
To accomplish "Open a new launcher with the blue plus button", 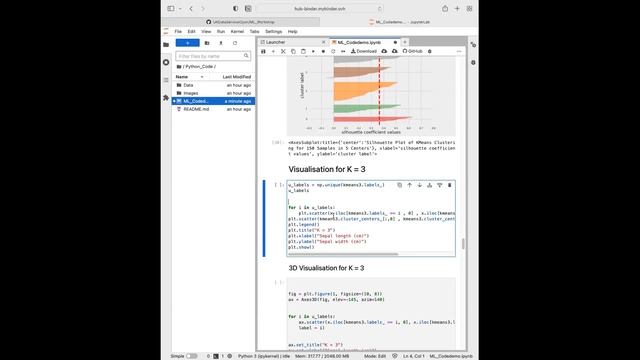I will pyautogui.click(x=187, y=43).
